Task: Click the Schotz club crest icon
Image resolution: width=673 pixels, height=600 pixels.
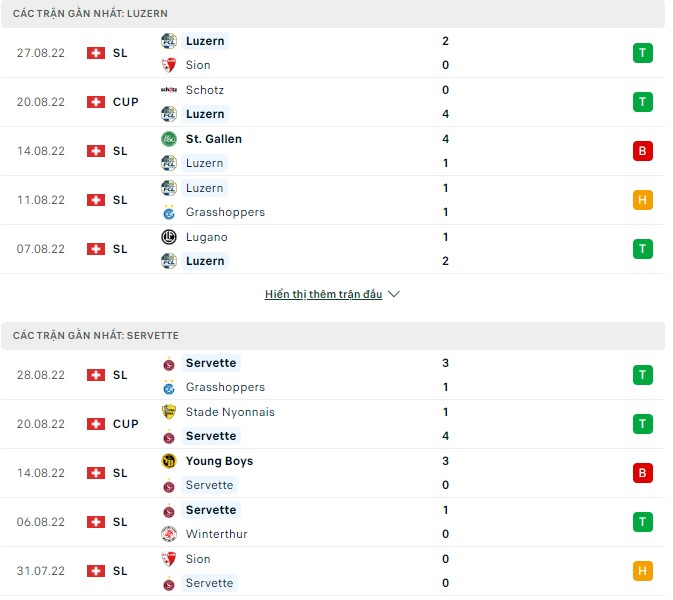Action: coord(168,90)
